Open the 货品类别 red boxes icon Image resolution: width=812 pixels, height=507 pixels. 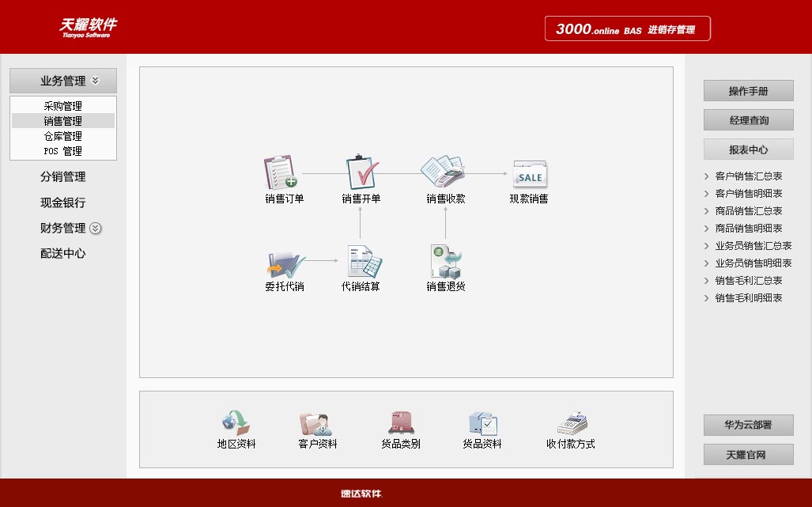tap(401, 423)
